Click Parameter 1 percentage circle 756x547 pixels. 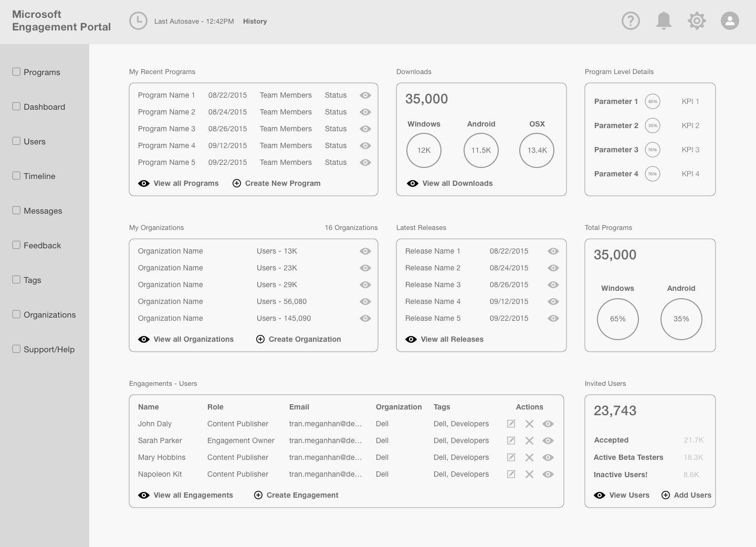click(653, 101)
